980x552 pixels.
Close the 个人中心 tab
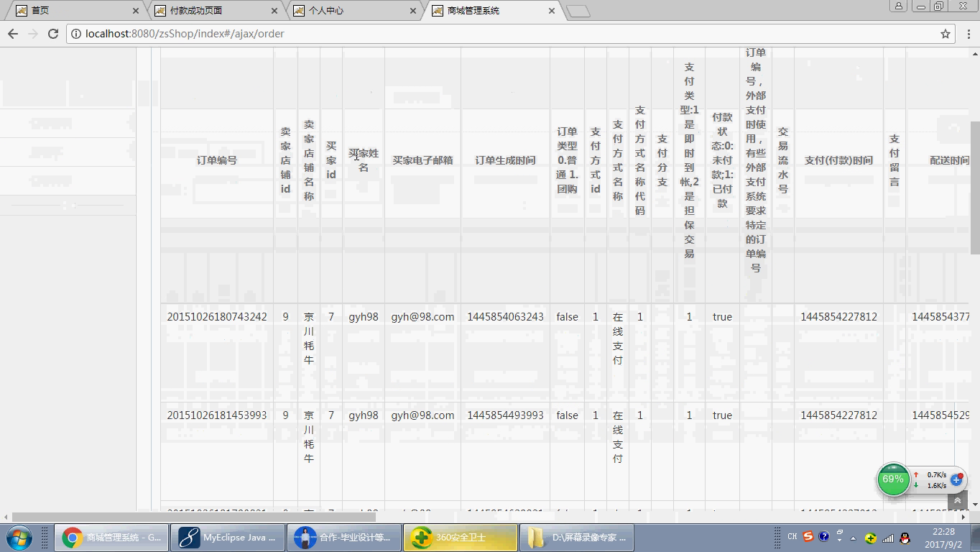pyautogui.click(x=413, y=11)
